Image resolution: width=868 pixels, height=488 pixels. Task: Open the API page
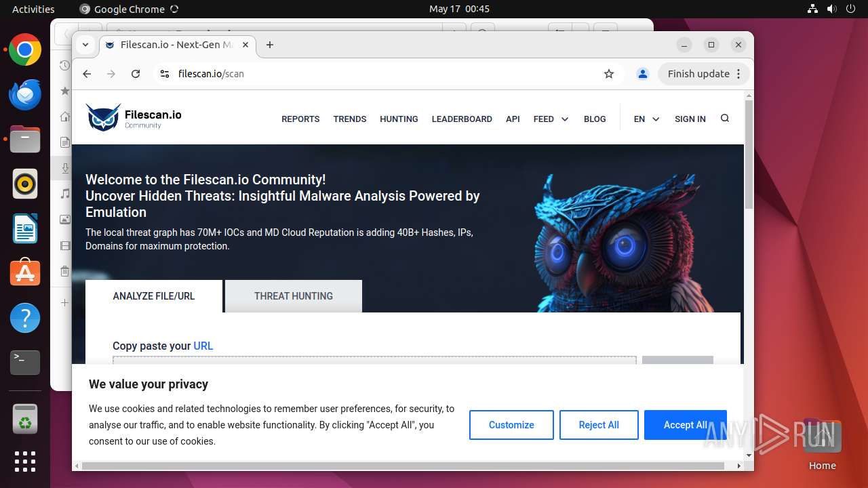pos(513,119)
